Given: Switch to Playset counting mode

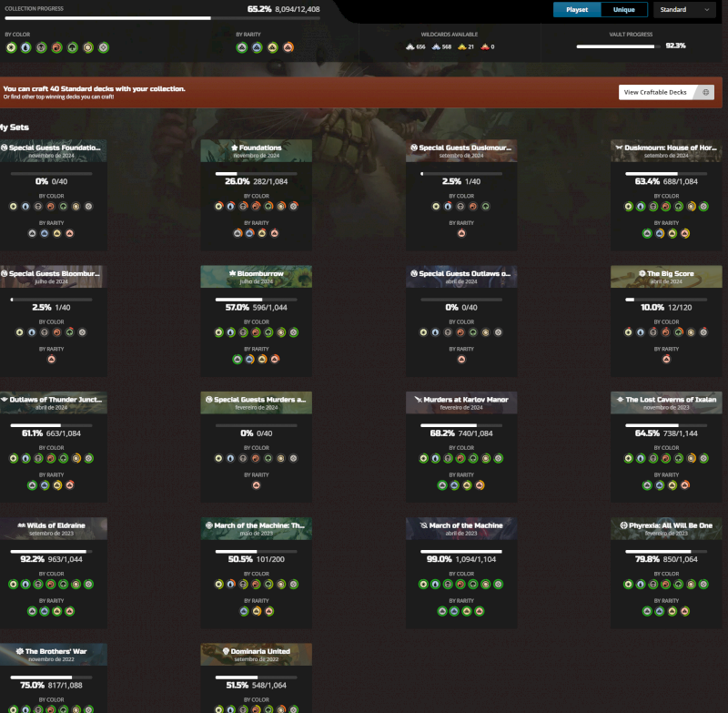Looking at the screenshot, I should [577, 9].
